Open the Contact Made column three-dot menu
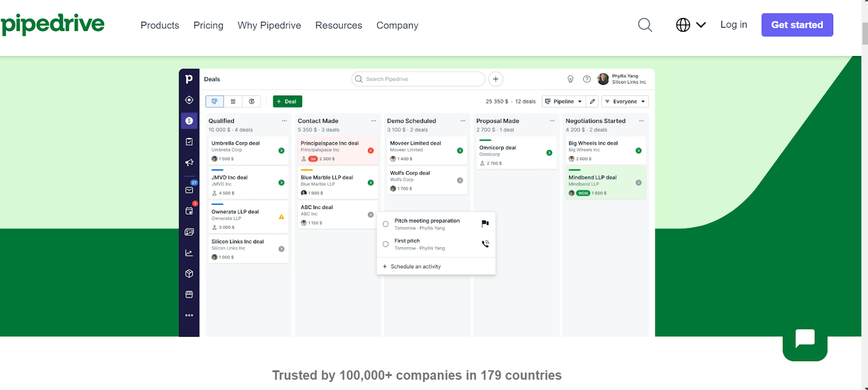The image size is (868, 390). (373, 121)
